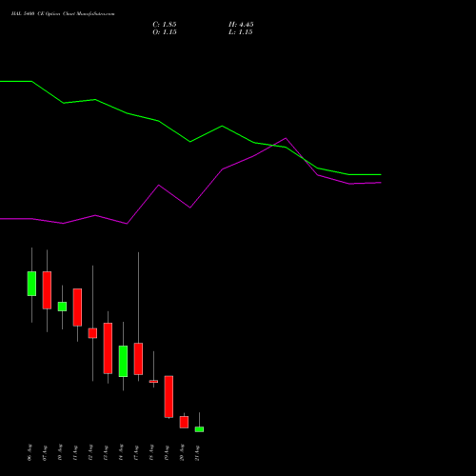Click the 06 Aug date label
This screenshot has height=476, width=476.
(30, 452)
